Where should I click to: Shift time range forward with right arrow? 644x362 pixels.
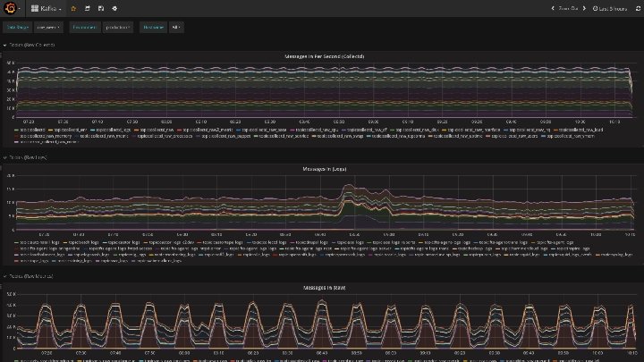pyautogui.click(x=584, y=8)
